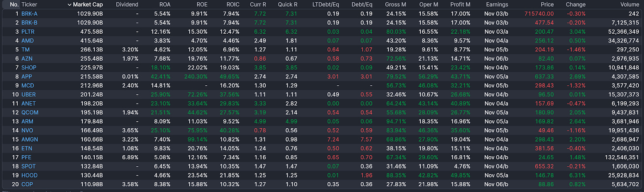This screenshot has height=192, width=644.
Task: Sort by Oper M column header
Action: (x=429, y=4)
